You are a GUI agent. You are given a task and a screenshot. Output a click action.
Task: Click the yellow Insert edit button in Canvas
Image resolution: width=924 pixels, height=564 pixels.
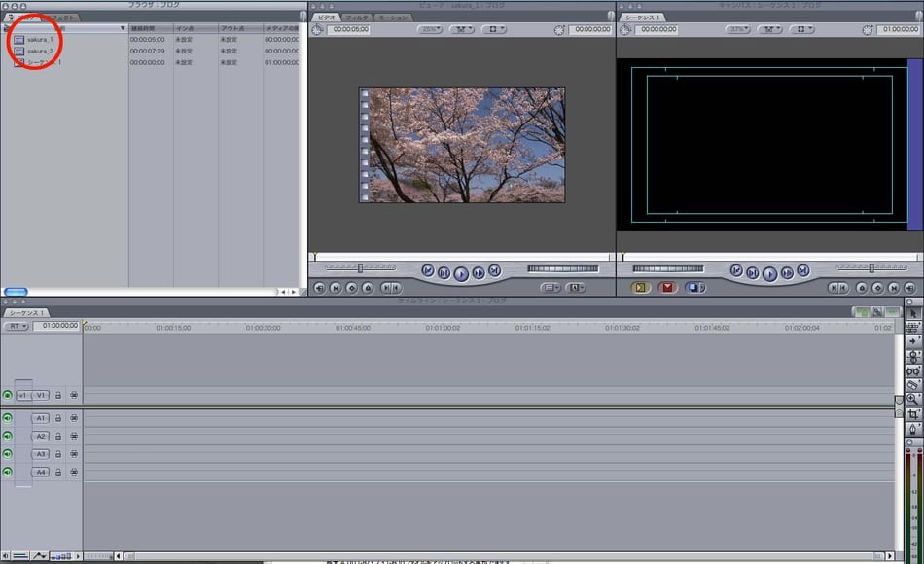click(x=641, y=288)
